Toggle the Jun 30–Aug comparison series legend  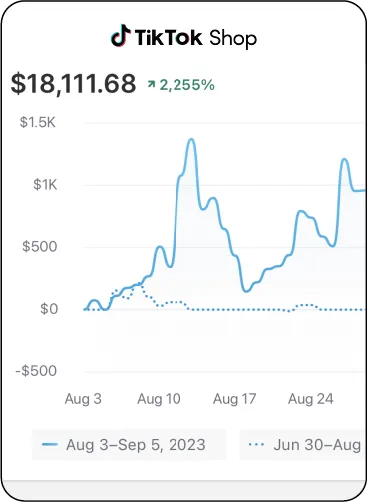click(x=303, y=445)
